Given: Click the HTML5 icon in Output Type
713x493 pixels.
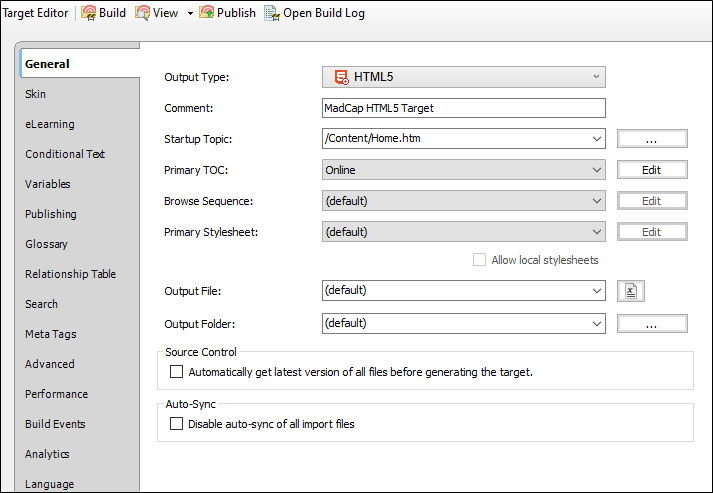Looking at the screenshot, I should [341, 77].
